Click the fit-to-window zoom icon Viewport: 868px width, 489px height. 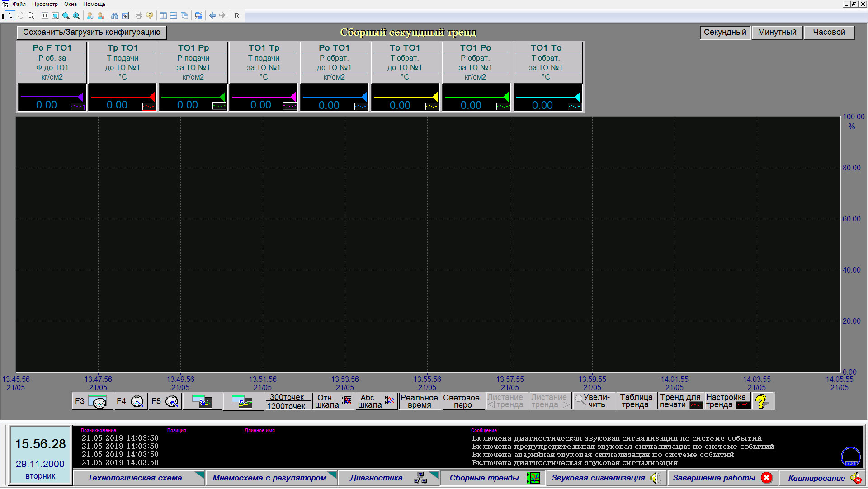click(55, 15)
